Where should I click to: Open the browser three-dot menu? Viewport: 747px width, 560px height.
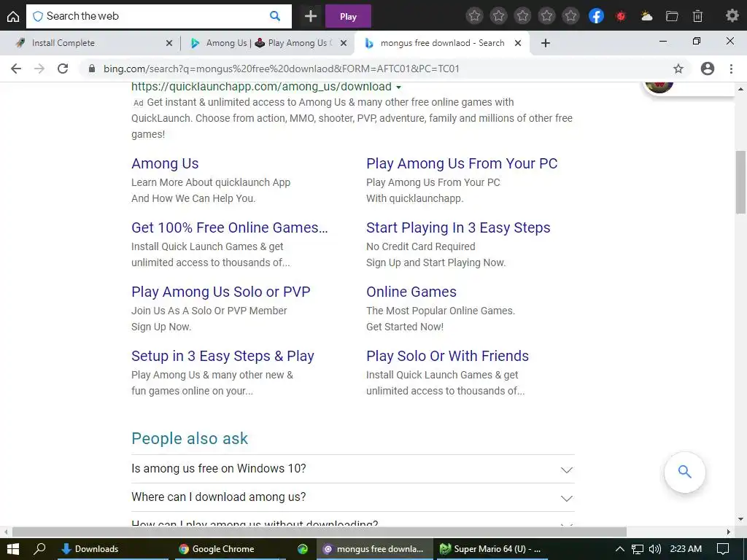(x=731, y=69)
